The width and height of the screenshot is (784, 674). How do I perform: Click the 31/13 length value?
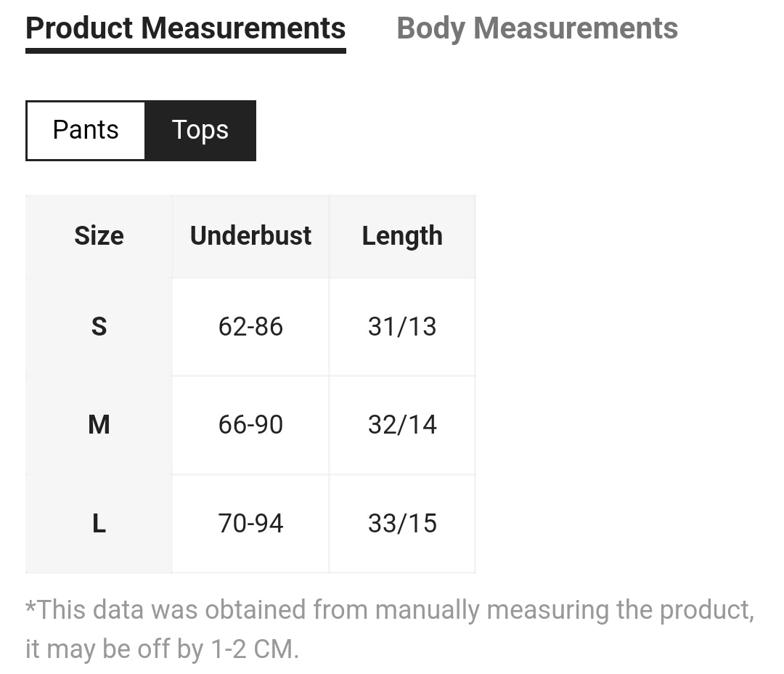coord(402,327)
